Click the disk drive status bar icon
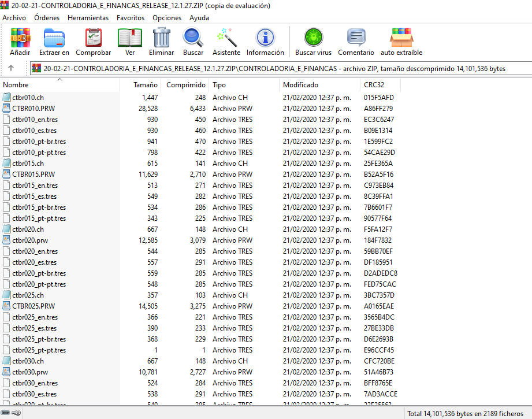532x419 pixels. click(x=5, y=413)
